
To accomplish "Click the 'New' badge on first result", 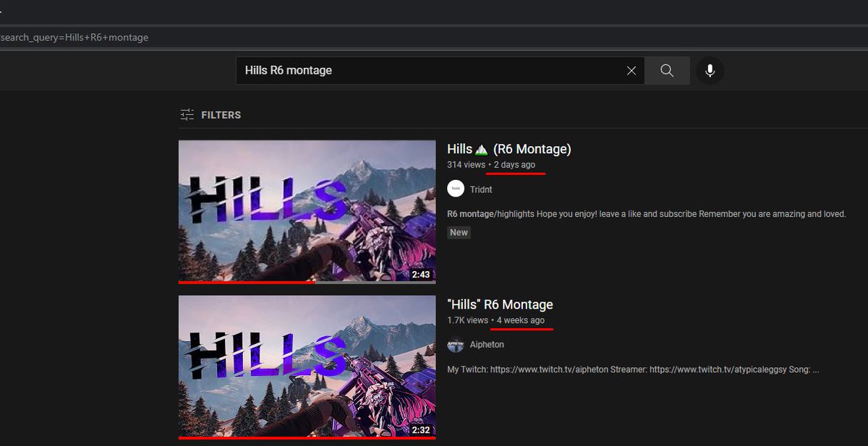I will click(x=459, y=232).
